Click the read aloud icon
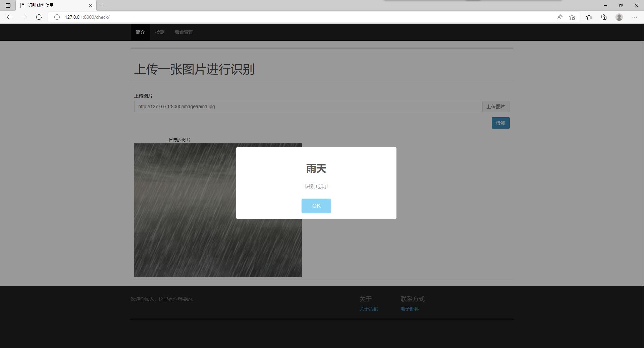 pyautogui.click(x=560, y=17)
